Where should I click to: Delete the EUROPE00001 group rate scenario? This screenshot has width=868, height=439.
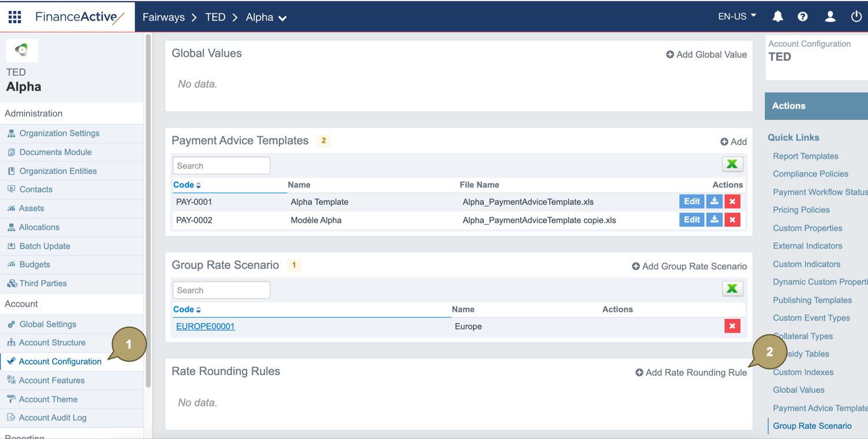pos(732,327)
